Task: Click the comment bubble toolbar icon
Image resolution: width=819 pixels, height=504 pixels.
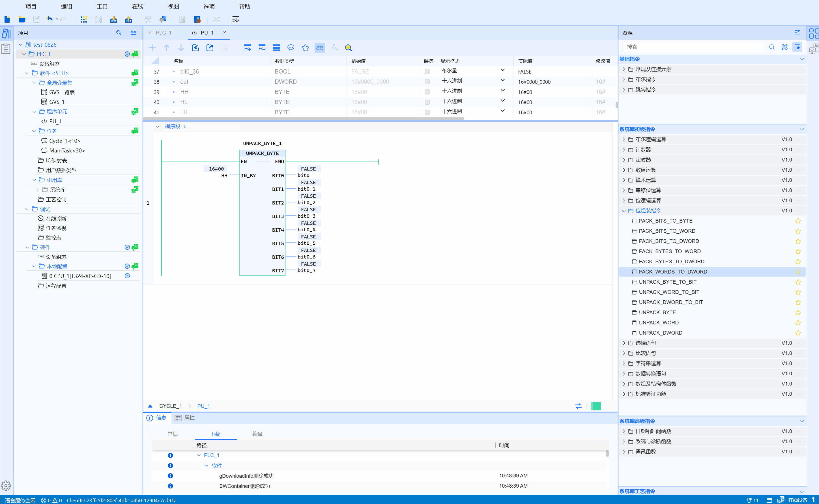Action: pos(291,48)
